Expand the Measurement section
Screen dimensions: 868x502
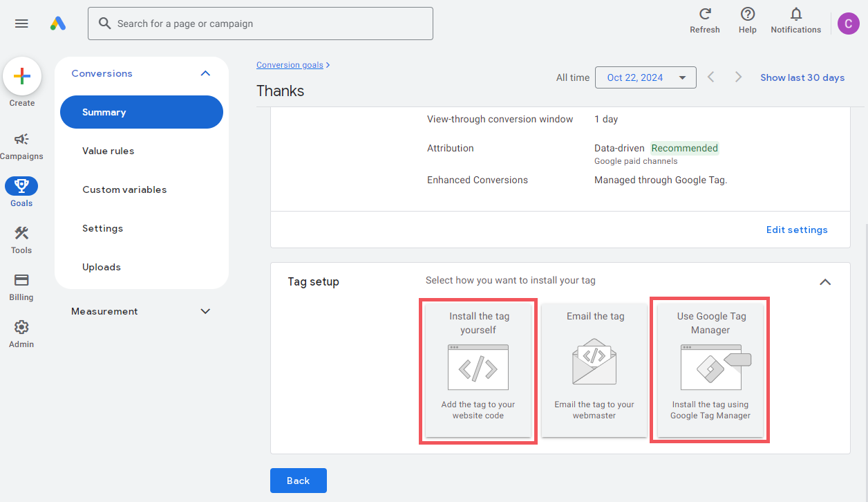[205, 311]
